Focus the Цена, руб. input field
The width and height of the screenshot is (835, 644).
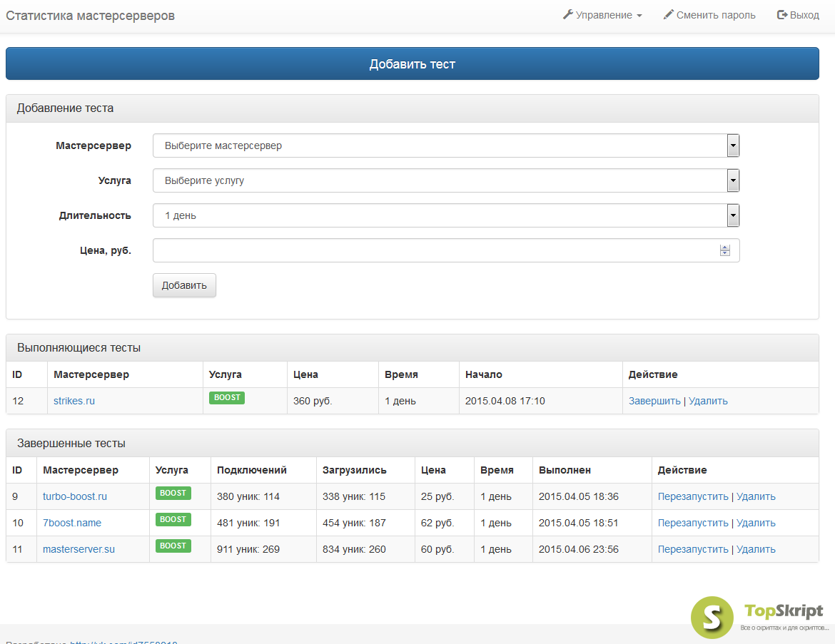446,250
